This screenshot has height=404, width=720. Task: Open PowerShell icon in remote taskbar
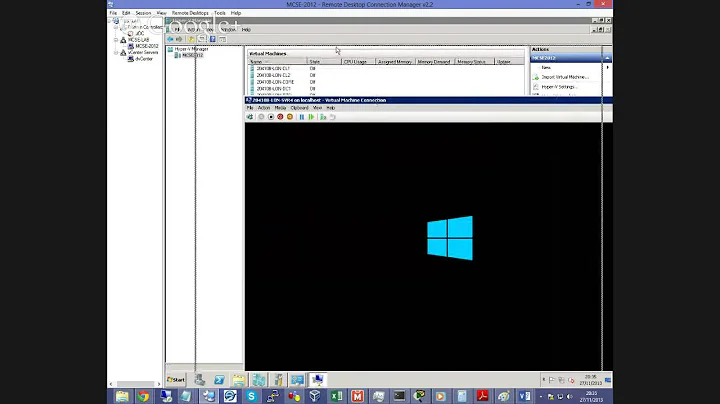219,380
